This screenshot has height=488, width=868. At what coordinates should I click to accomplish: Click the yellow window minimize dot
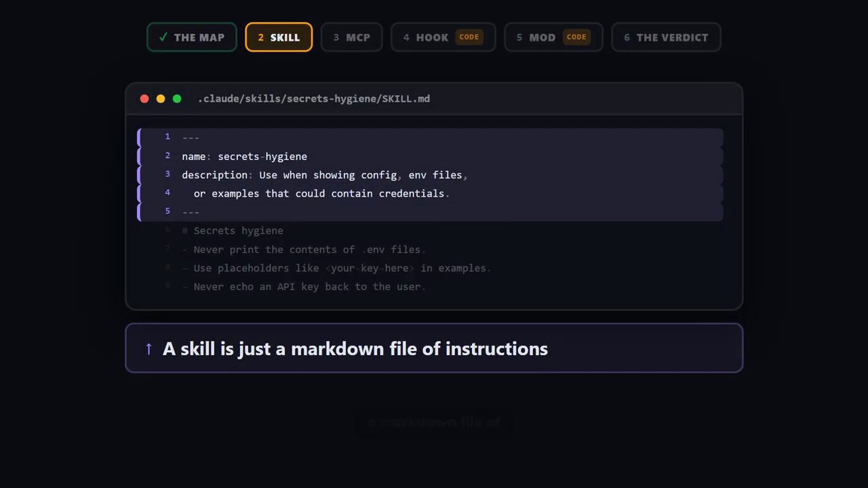point(161,99)
